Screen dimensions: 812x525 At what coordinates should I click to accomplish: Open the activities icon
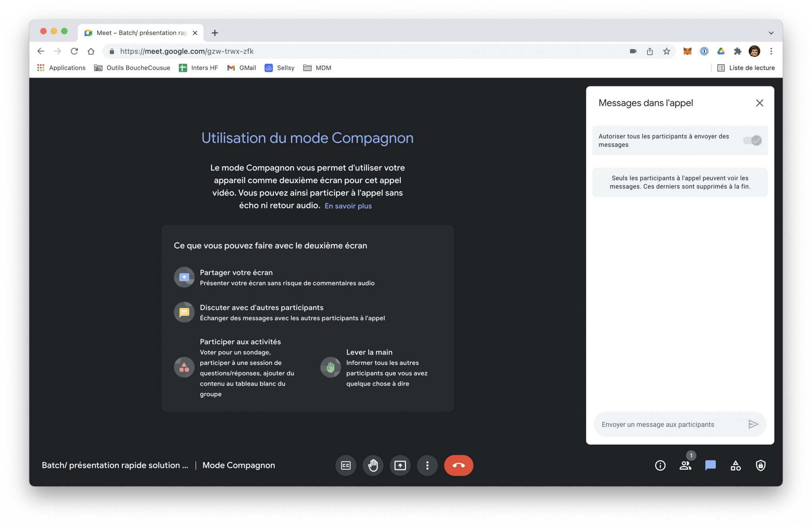(x=735, y=465)
